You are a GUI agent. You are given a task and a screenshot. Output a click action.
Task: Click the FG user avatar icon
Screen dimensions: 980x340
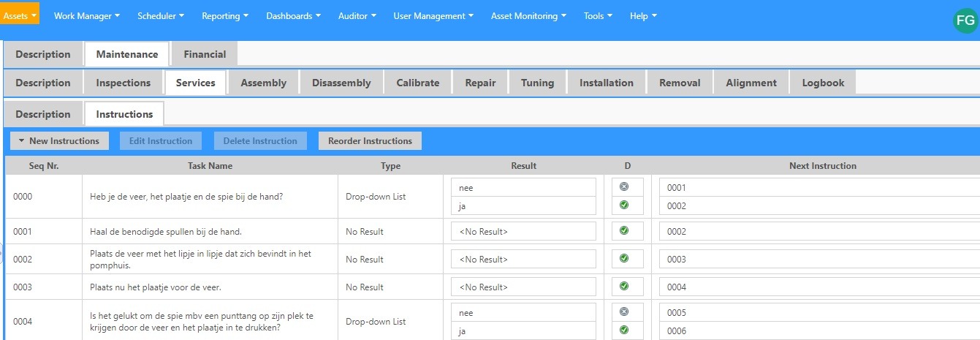pyautogui.click(x=965, y=21)
